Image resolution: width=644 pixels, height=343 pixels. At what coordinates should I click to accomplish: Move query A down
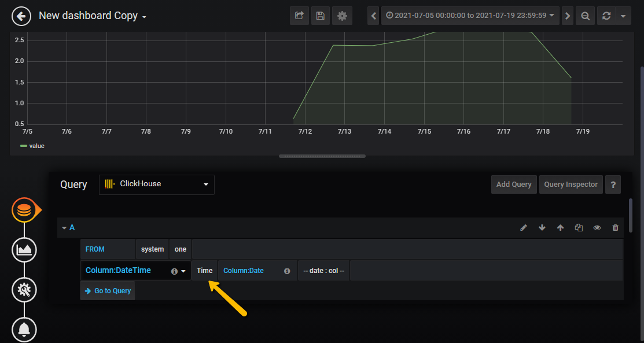tap(542, 227)
